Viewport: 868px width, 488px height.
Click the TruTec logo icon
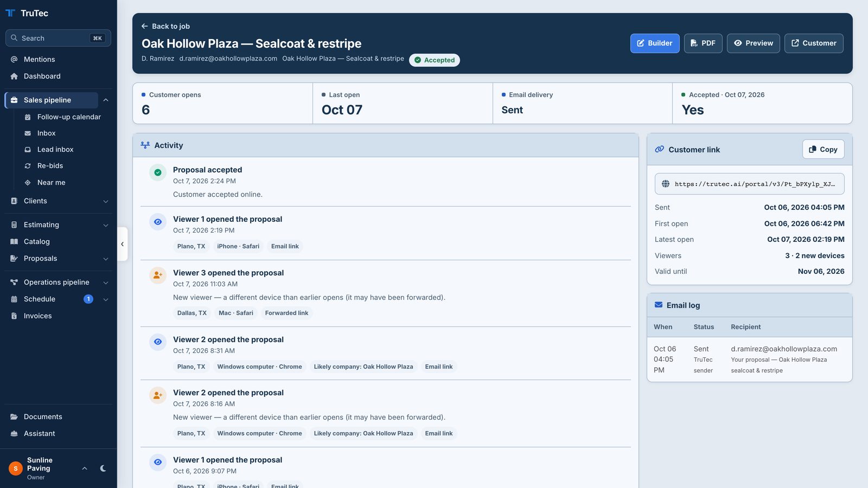pyautogui.click(x=10, y=13)
